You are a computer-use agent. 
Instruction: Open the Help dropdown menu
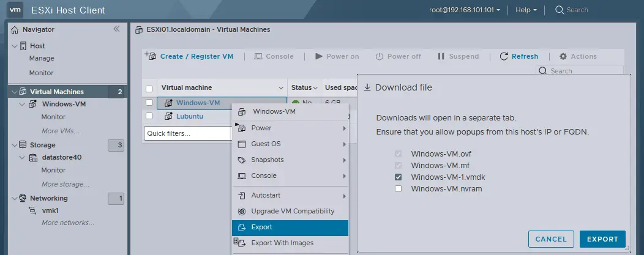click(x=526, y=10)
